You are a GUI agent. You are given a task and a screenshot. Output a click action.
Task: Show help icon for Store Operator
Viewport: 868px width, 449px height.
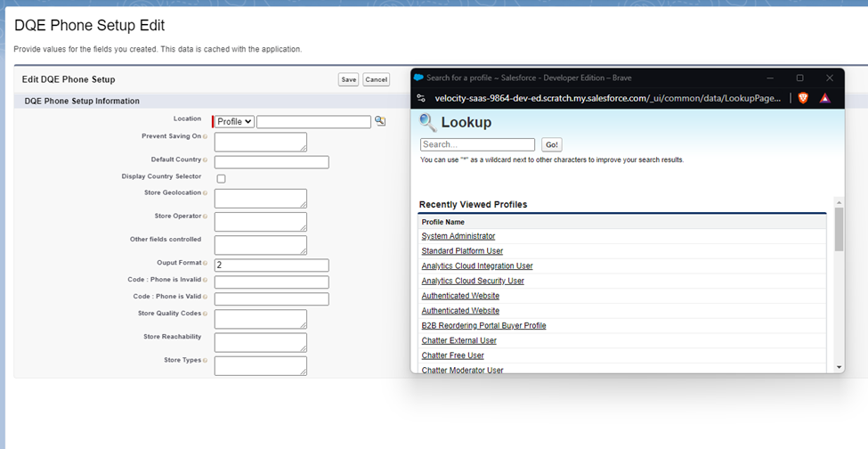coord(206,216)
